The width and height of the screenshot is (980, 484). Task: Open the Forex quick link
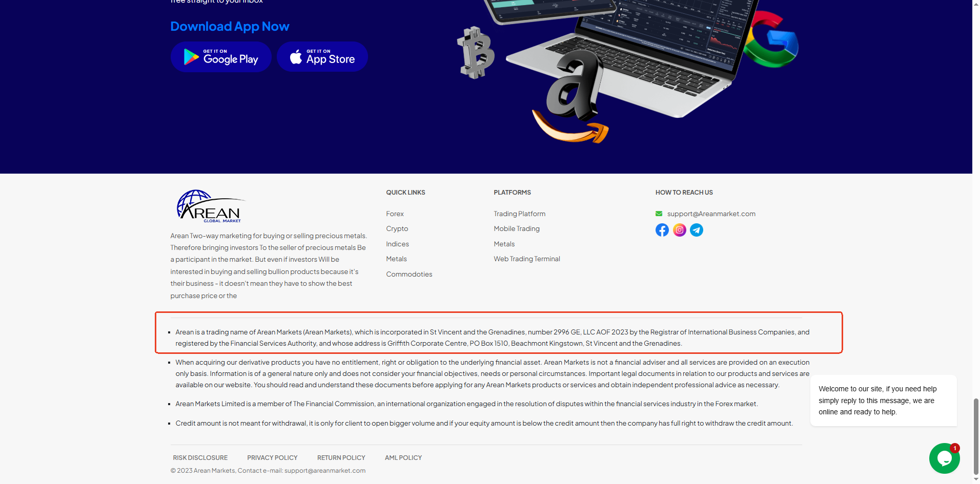[x=395, y=214]
